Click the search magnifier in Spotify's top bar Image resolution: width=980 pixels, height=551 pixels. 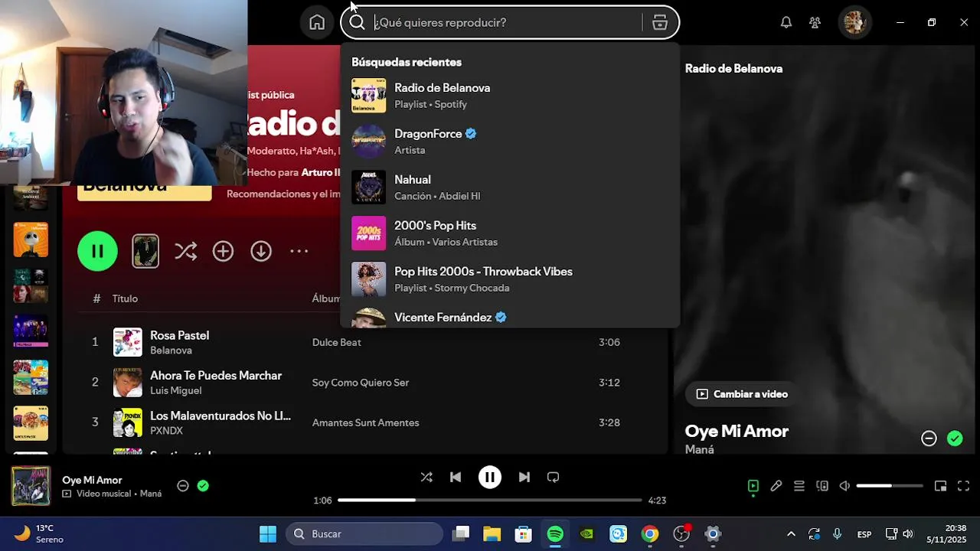tap(357, 22)
